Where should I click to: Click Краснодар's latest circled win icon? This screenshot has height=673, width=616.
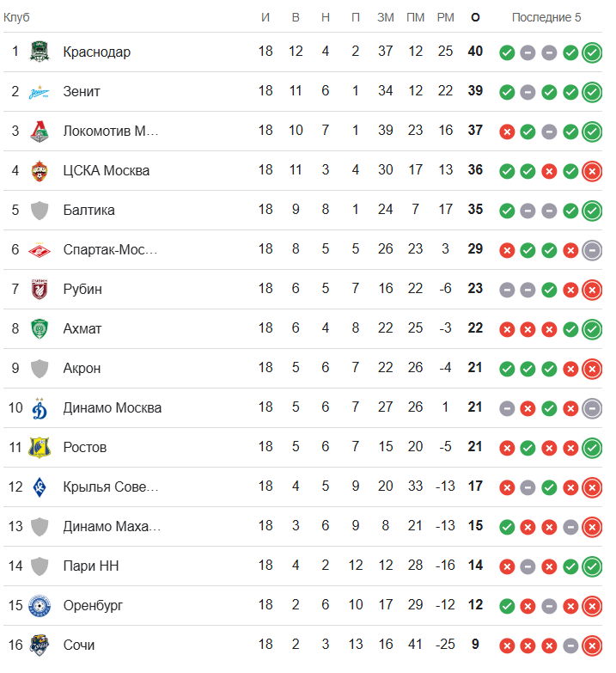tap(592, 52)
